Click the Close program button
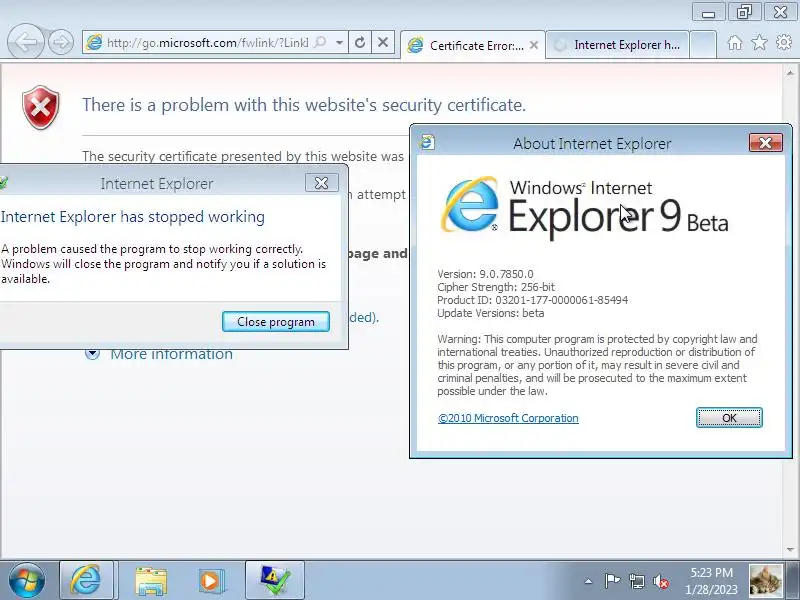800x600 pixels. 276,321
